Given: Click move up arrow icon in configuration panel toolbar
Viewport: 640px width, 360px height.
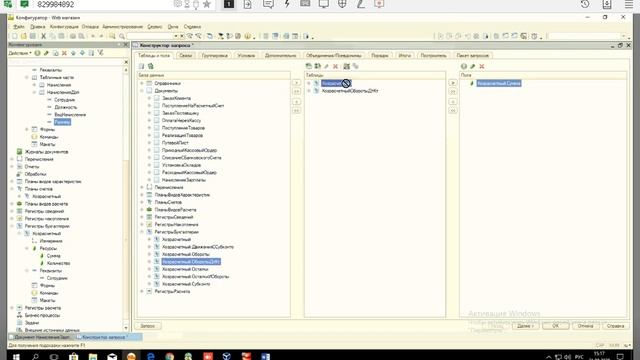Looking at the screenshot, I should (x=73, y=53).
